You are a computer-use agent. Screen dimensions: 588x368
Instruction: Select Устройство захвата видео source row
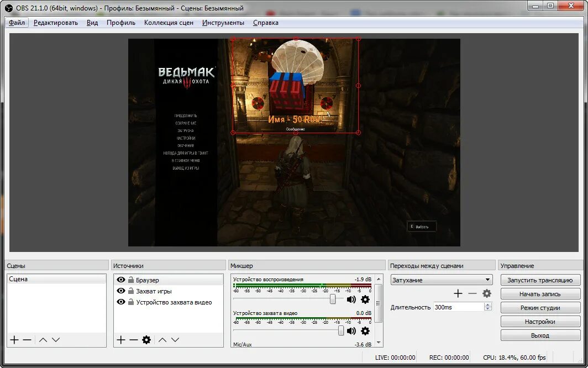point(168,302)
